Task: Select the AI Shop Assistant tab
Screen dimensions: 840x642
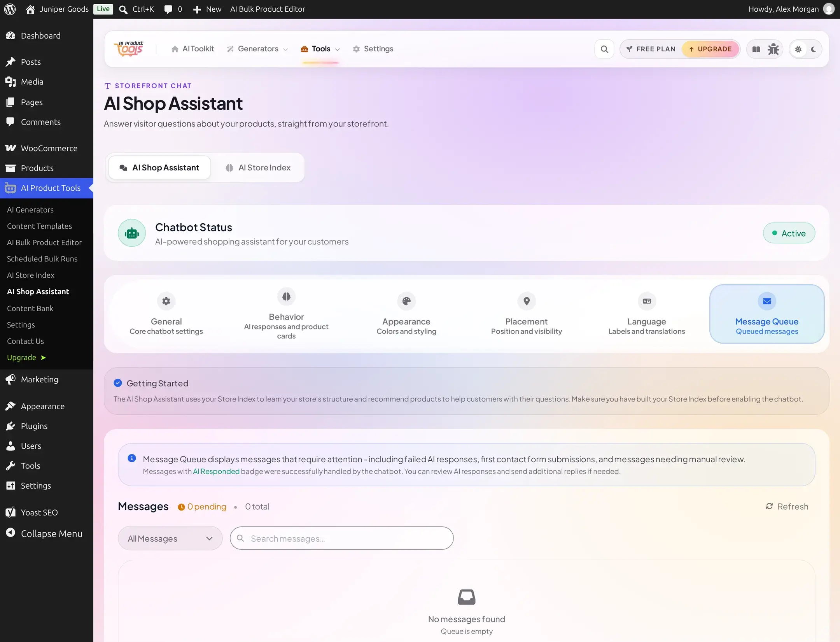Action: tap(159, 168)
